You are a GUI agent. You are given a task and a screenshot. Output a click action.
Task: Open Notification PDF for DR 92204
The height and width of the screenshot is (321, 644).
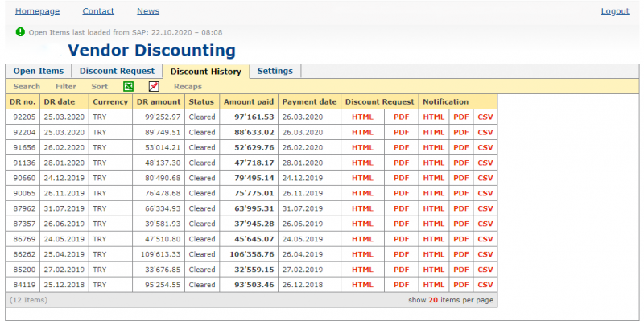tap(460, 132)
